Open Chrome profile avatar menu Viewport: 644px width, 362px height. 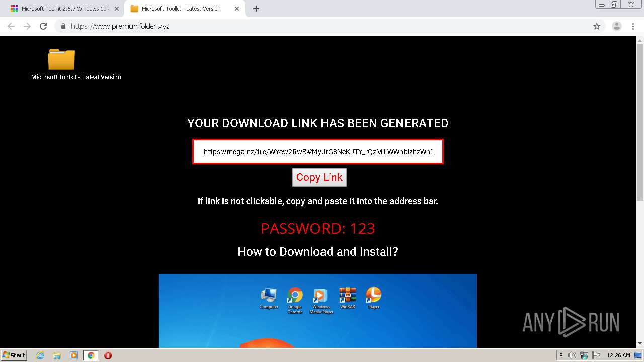click(x=617, y=26)
